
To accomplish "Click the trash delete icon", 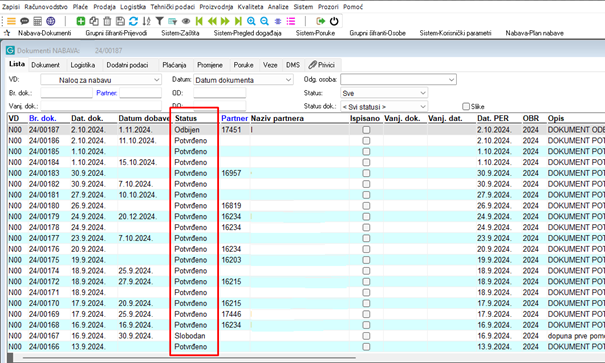I will [x=107, y=21].
